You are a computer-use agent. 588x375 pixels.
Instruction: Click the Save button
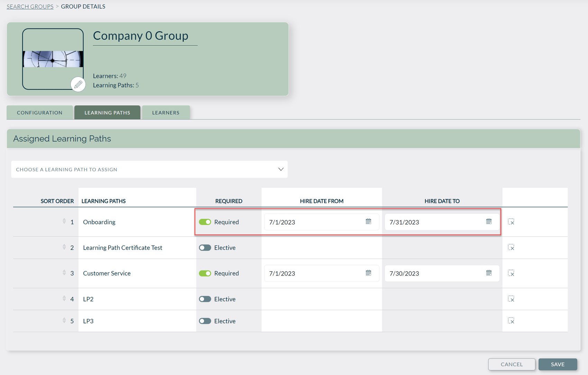tap(558, 364)
